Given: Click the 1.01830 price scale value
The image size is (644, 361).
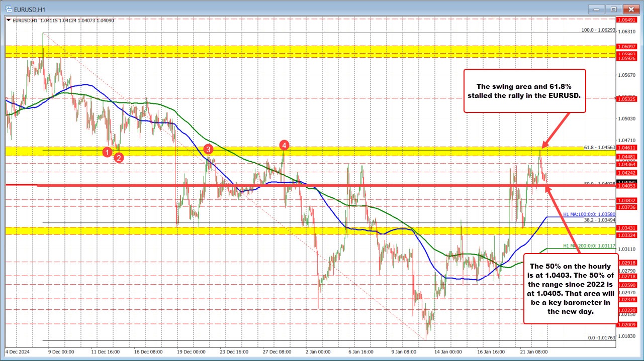Looking at the screenshot, I should coord(627,336).
